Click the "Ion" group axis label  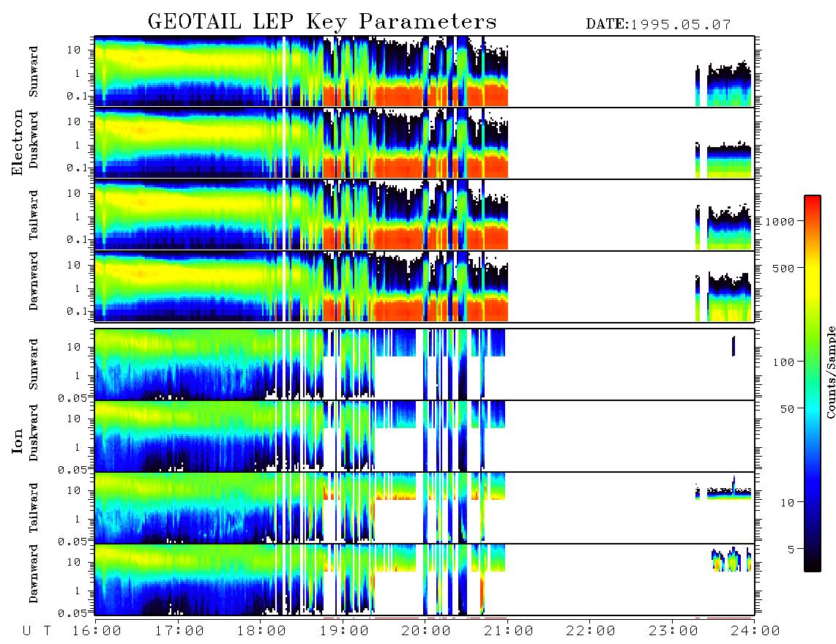[x=18, y=441]
